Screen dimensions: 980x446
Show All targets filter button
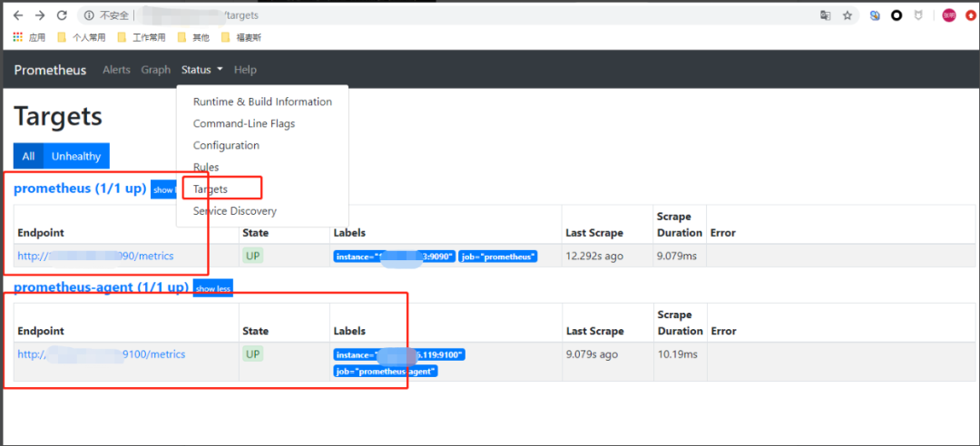point(28,156)
